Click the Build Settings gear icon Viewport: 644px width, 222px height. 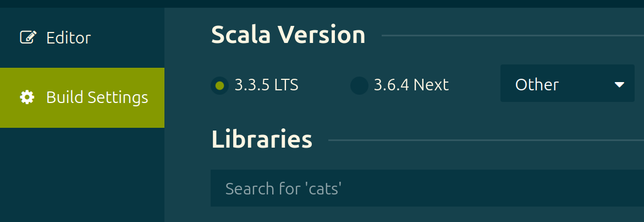(27, 98)
